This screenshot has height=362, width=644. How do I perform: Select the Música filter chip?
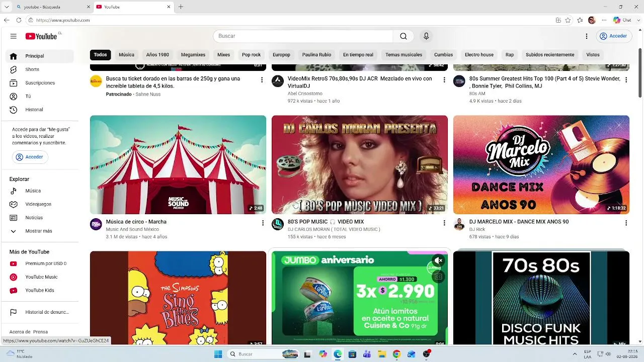tap(126, 55)
